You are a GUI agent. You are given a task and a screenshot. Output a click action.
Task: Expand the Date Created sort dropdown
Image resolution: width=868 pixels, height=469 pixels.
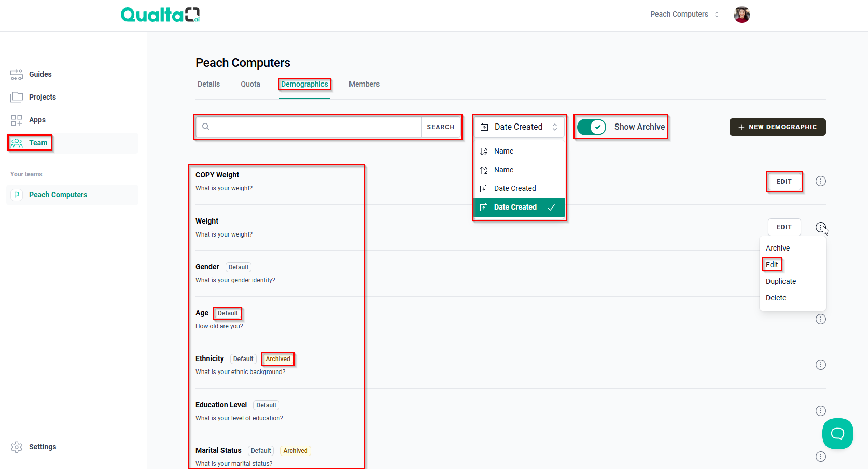519,127
